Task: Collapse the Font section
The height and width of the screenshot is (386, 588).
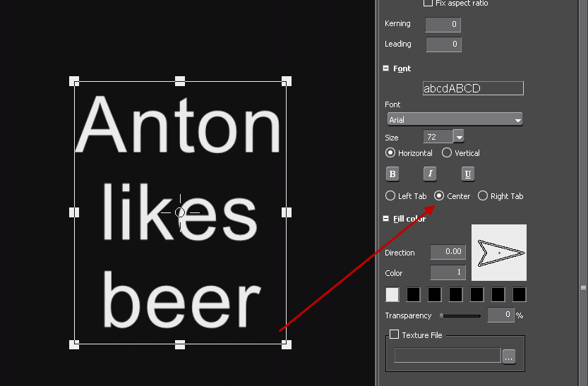Action: tap(386, 68)
